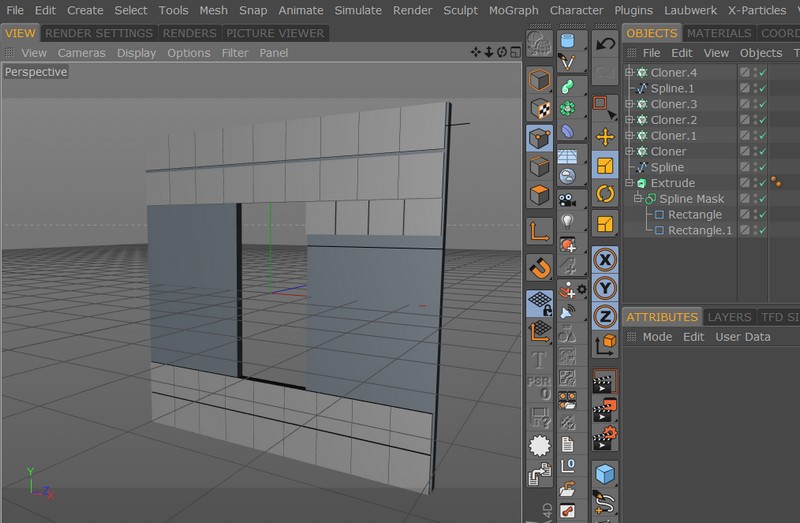Click the coordinate system cube axis icon

pos(605,344)
